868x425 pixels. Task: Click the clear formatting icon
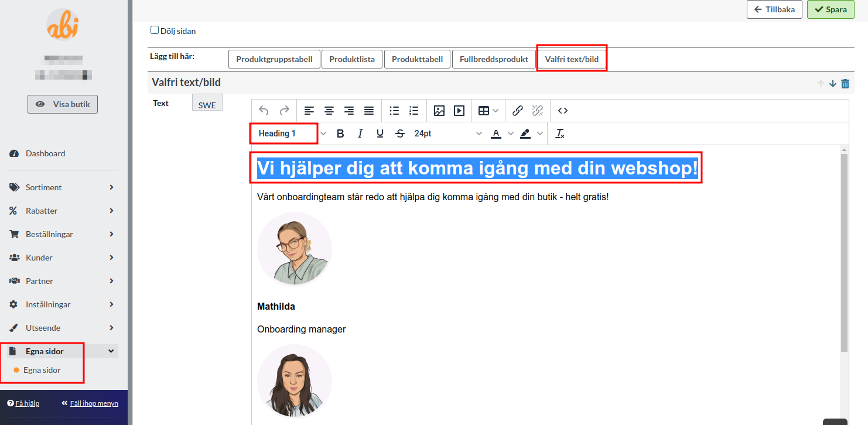pyautogui.click(x=560, y=133)
